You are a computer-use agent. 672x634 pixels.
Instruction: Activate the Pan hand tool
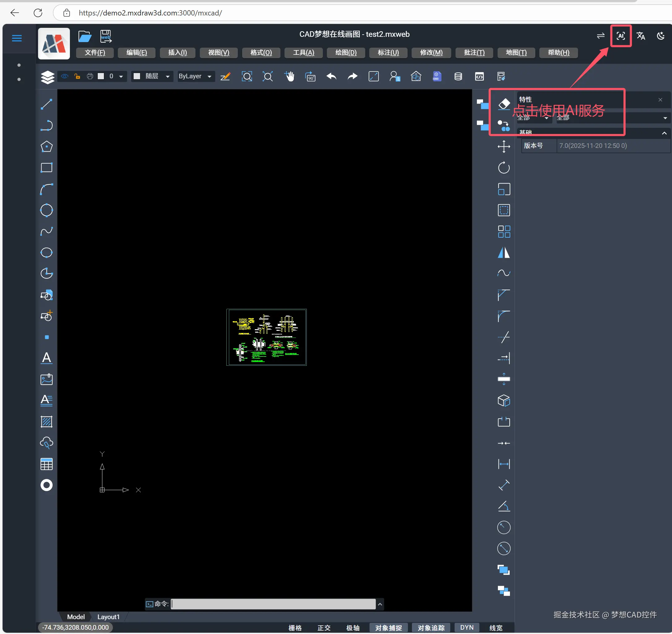click(x=289, y=76)
